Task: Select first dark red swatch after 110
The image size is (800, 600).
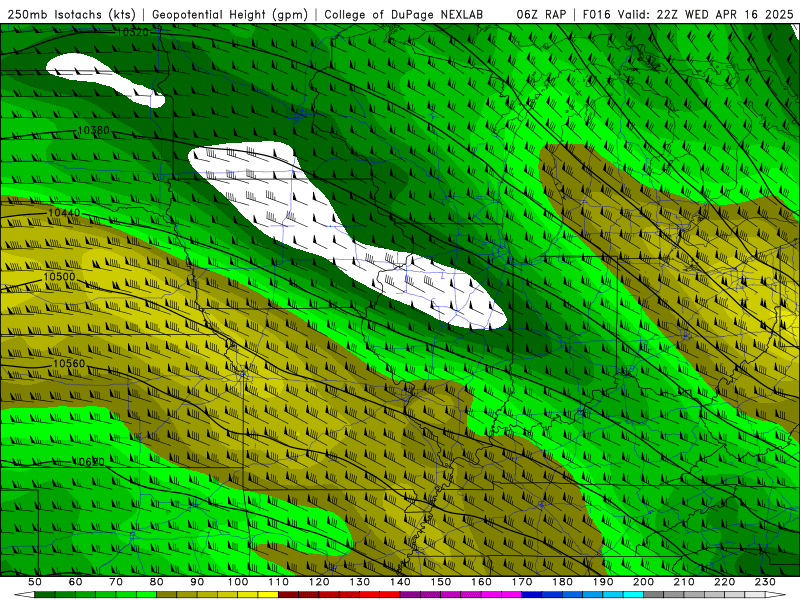Action: click(289, 595)
